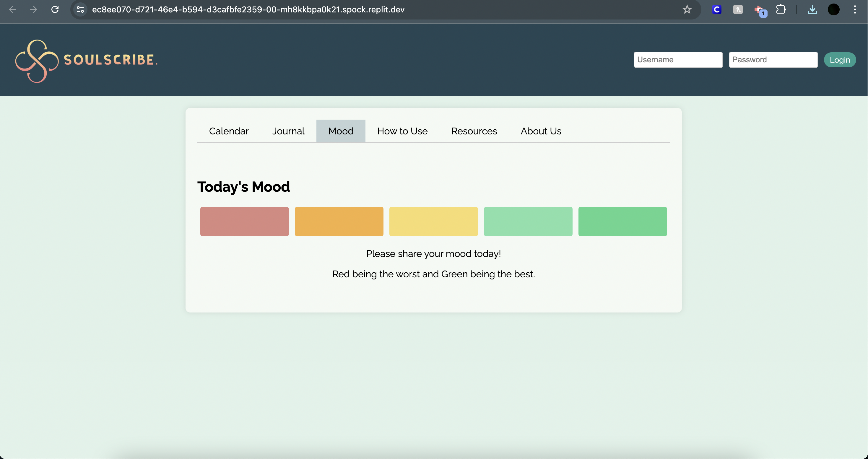Viewport: 868px width, 459px height.
Task: Switch to the Calendar tab
Action: 228,131
